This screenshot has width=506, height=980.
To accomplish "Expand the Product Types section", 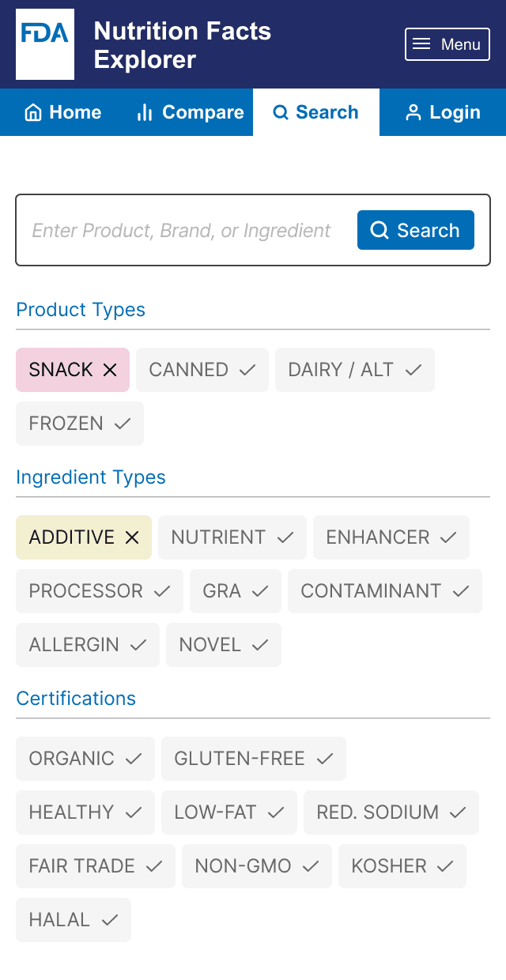I will [81, 310].
